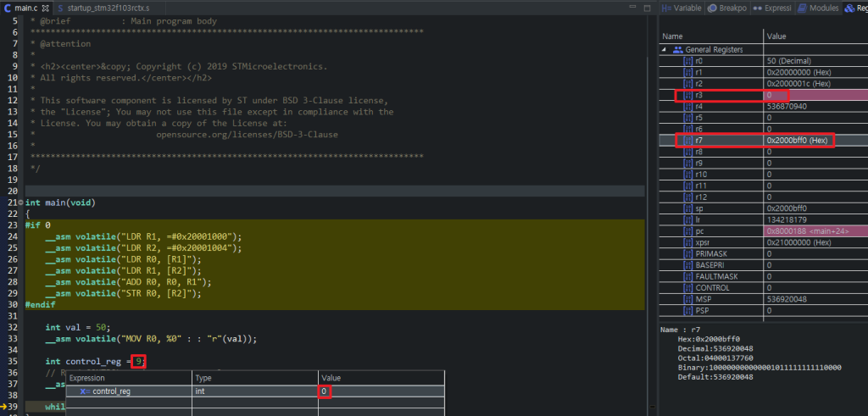
Task: Click r0 value 50 (Decimal)
Action: pyautogui.click(x=789, y=61)
